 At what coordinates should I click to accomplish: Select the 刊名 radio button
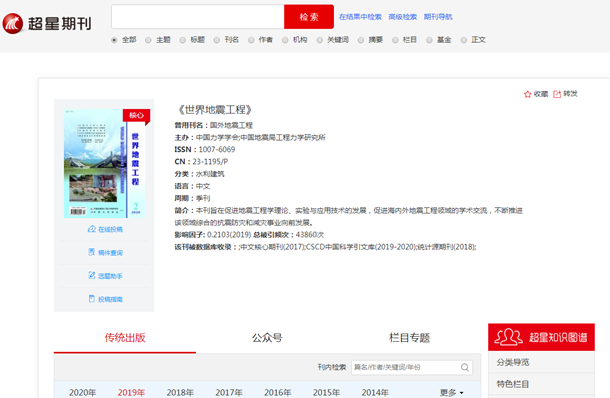(217, 40)
